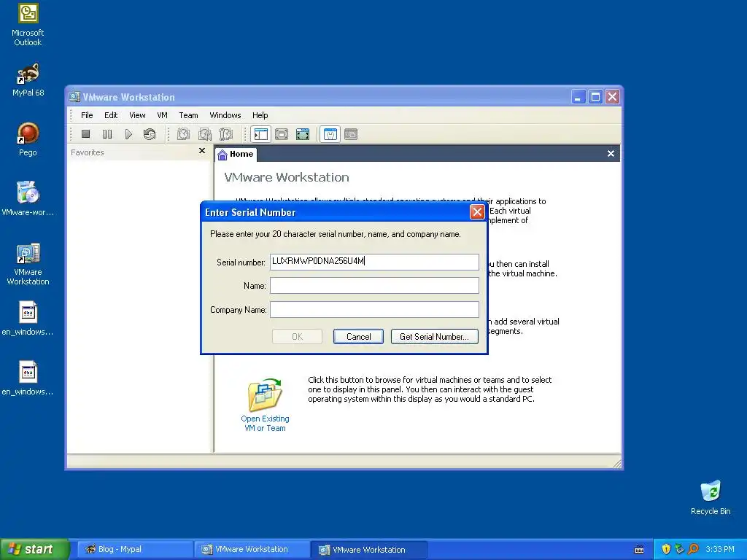747x560 pixels.
Task: Click the Take Snapshot toolbar icon
Action: [183, 134]
